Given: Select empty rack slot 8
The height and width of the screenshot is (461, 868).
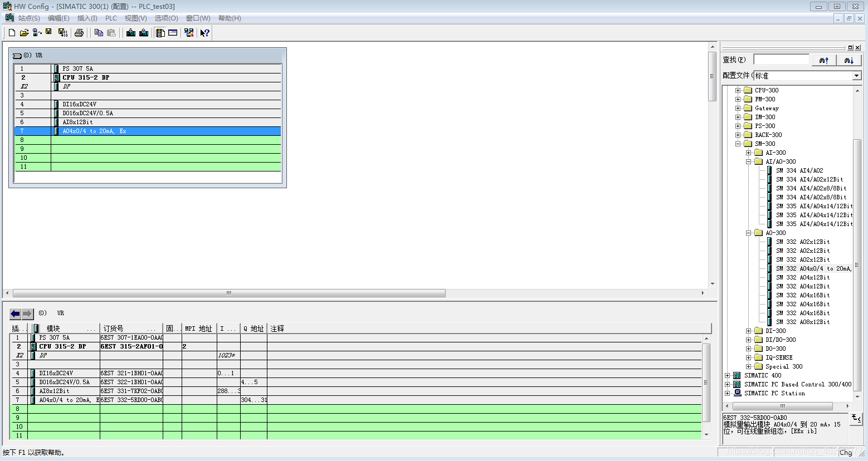Looking at the screenshot, I should (148, 140).
